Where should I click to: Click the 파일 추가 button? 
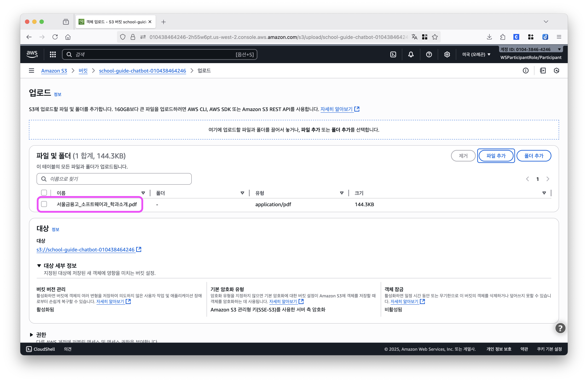tap(496, 156)
